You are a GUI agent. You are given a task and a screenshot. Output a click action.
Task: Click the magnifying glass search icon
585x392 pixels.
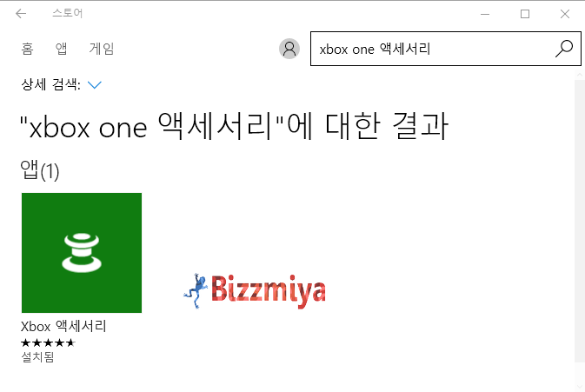click(x=564, y=49)
